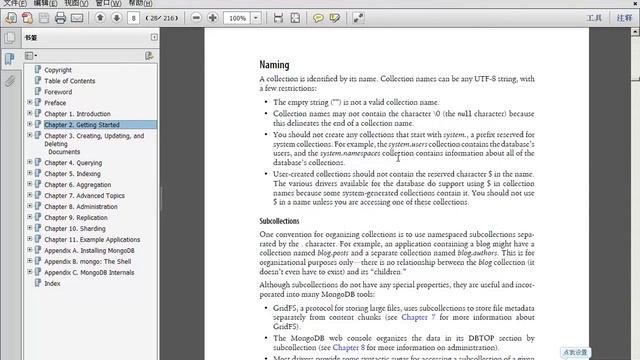Image resolution: width=640 pixels, height=360 pixels.
Task: Open Appendix B. mongo: The Shell bookmark
Action: 88,261
